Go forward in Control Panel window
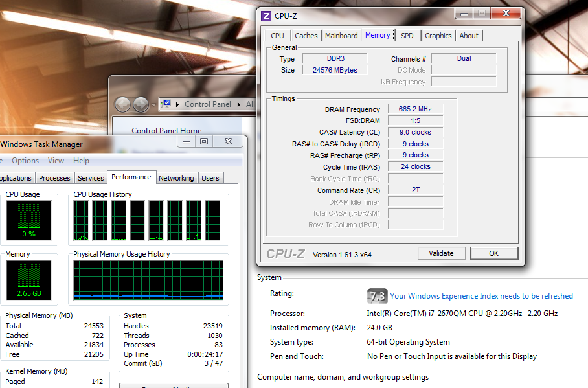588x388 pixels. click(141, 104)
